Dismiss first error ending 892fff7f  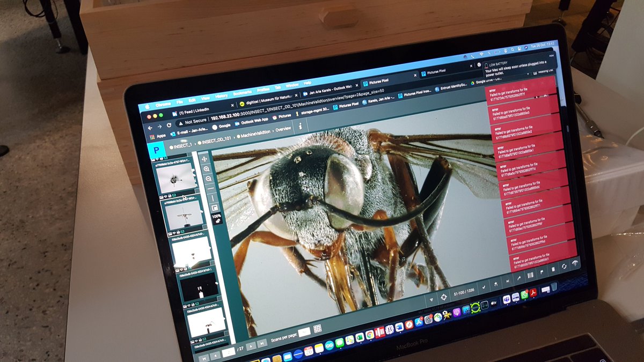point(521,91)
